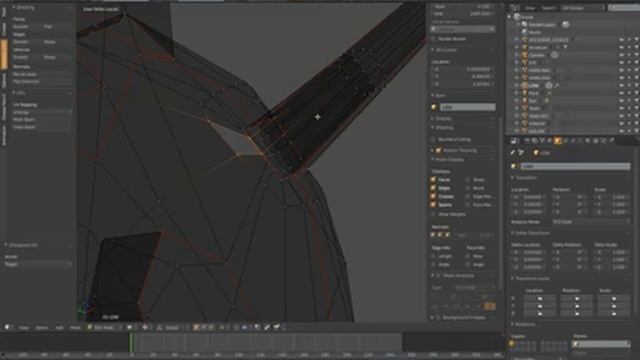
Task: Open the View menu in 3D viewport header
Action: pyautogui.click(x=23, y=327)
